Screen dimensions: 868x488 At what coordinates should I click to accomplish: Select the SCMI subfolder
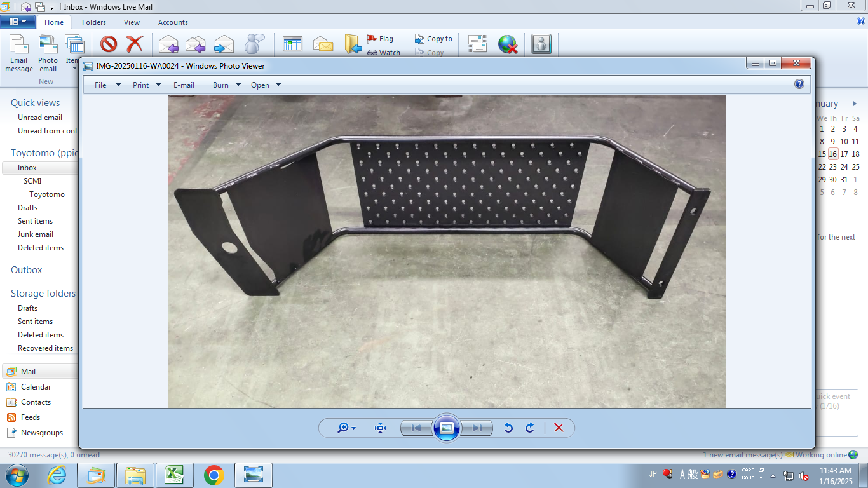32,181
